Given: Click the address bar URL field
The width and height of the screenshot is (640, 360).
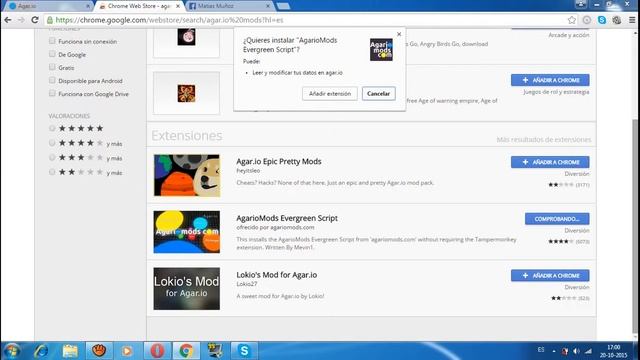Looking at the screenshot, I should click(x=306, y=20).
